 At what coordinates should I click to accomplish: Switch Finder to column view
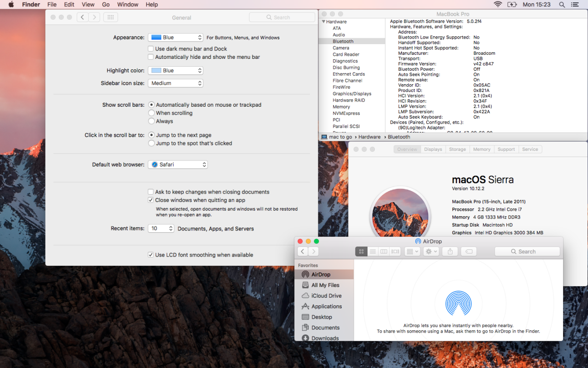384,252
